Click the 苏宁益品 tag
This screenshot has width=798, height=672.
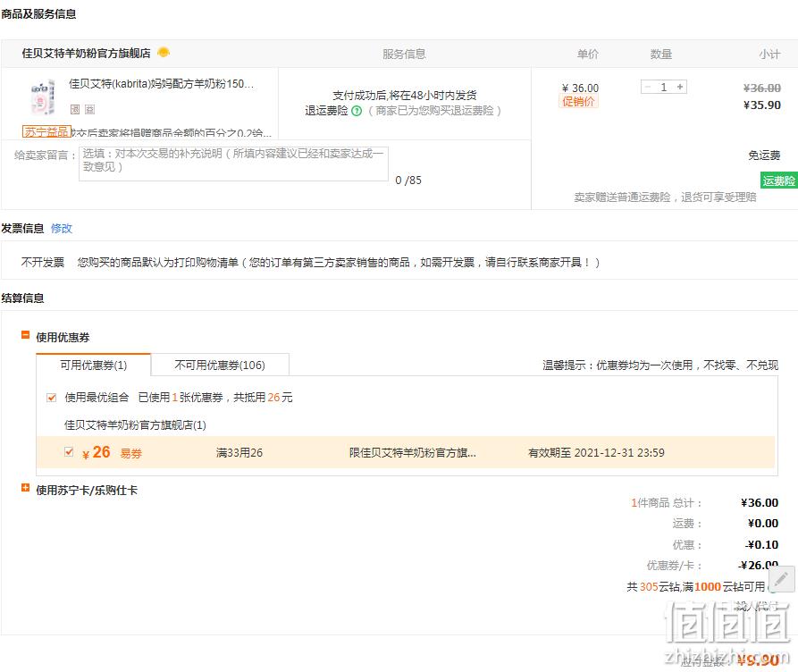46,132
